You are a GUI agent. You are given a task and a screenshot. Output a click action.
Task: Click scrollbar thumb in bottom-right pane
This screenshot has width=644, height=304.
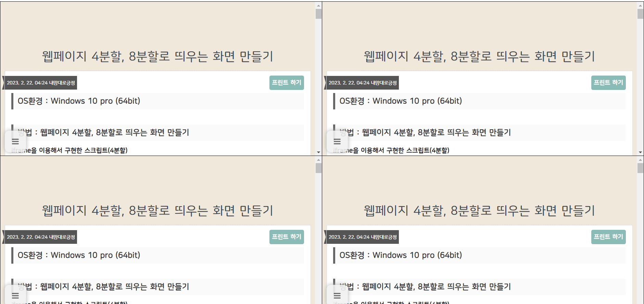click(640, 168)
